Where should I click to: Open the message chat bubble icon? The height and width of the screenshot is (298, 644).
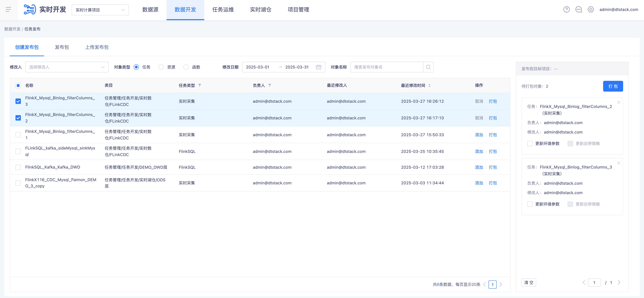tap(579, 9)
